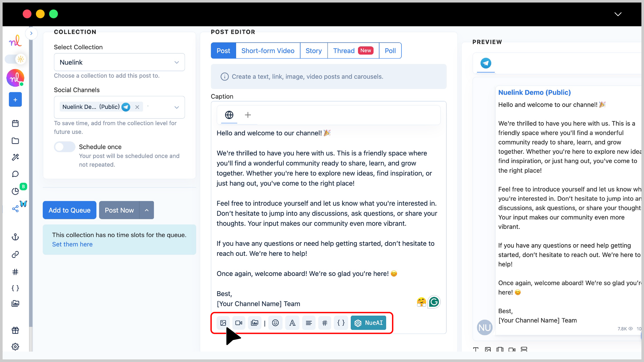The width and height of the screenshot is (644, 362).
Task: Remove the Nuelink Demo (Public) channel chip
Action: 137,107
